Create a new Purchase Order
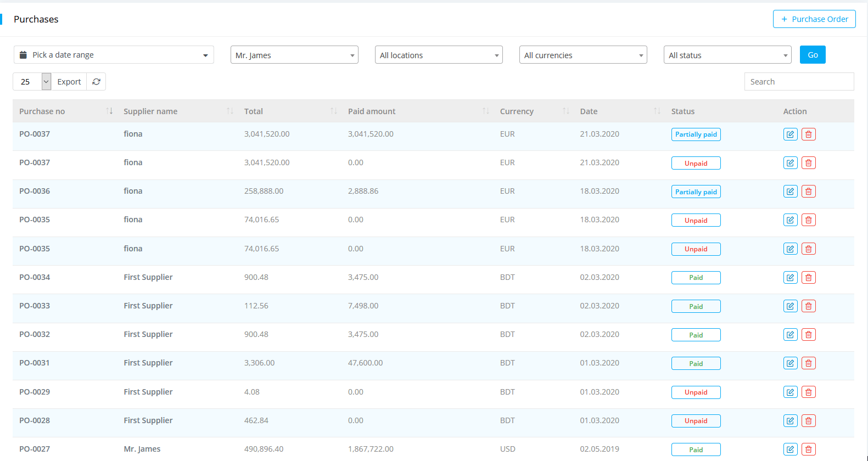Viewport: 868px width, 461px height. point(814,19)
